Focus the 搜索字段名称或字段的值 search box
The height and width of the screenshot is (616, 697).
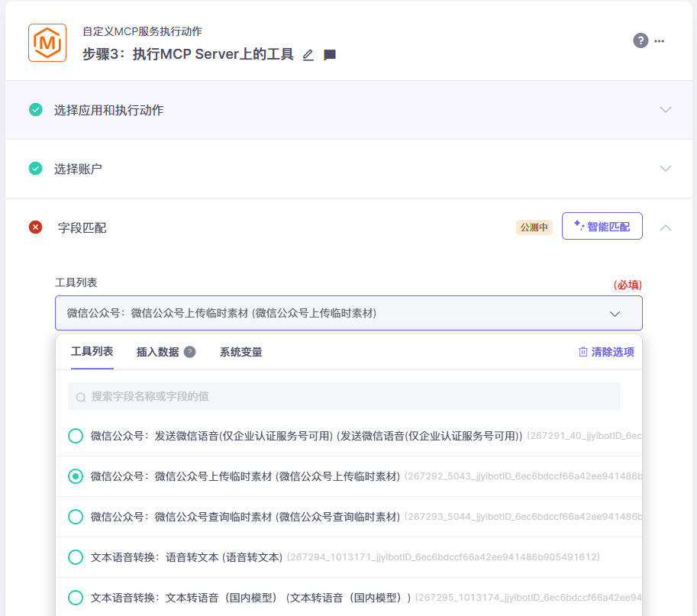click(344, 396)
